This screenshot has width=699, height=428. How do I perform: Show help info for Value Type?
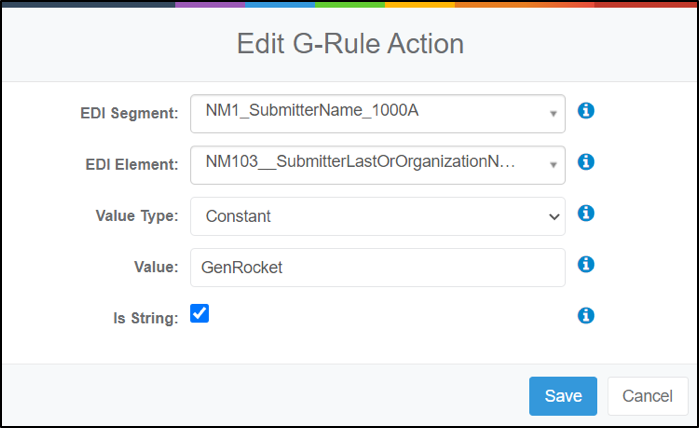pos(586,213)
